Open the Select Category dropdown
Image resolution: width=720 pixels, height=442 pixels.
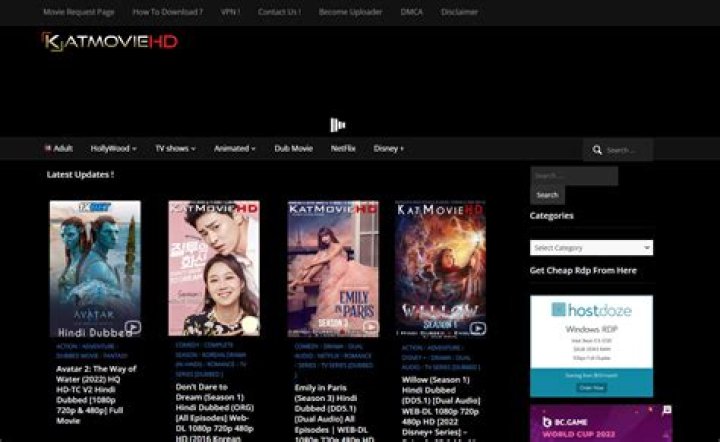(x=591, y=248)
